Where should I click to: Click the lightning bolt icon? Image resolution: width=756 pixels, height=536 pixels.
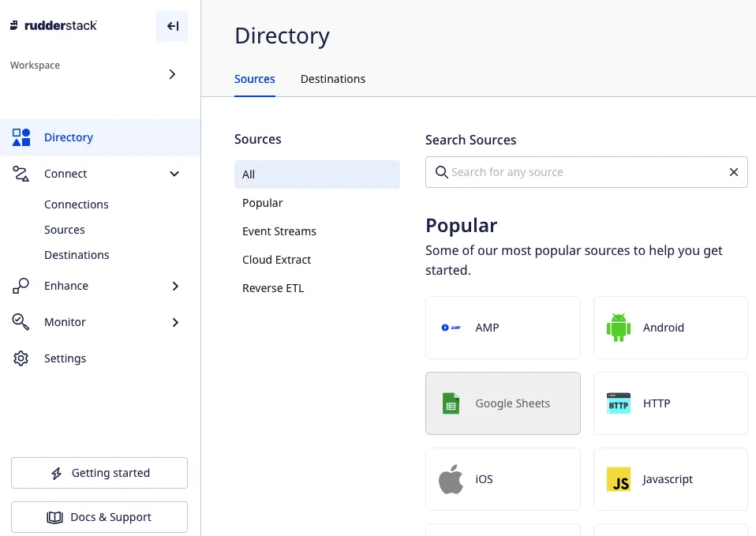pyautogui.click(x=56, y=474)
